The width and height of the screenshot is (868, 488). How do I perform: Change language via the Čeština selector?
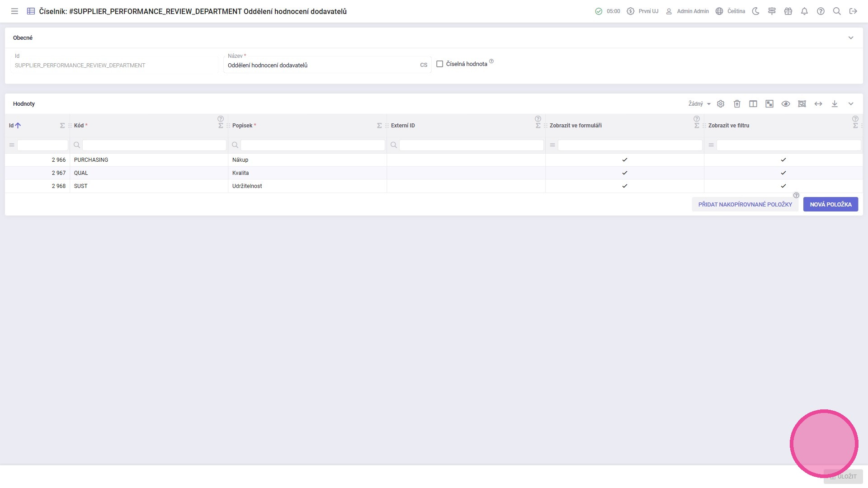tap(730, 11)
